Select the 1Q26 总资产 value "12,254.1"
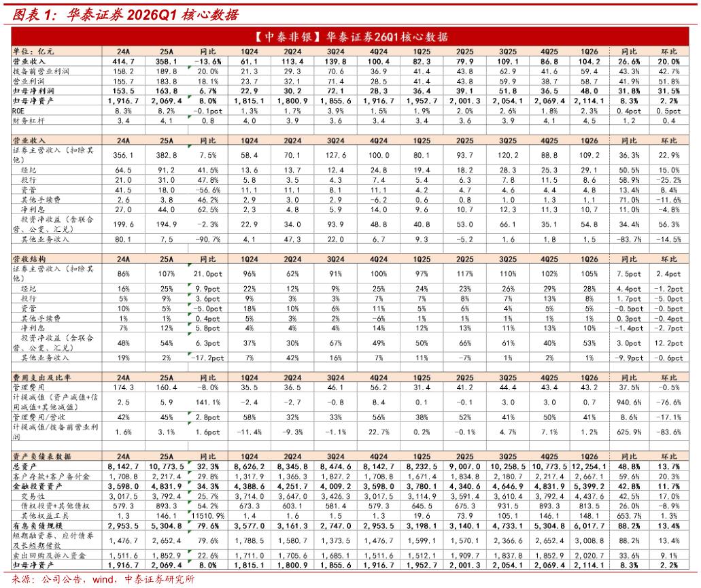 click(x=589, y=466)
